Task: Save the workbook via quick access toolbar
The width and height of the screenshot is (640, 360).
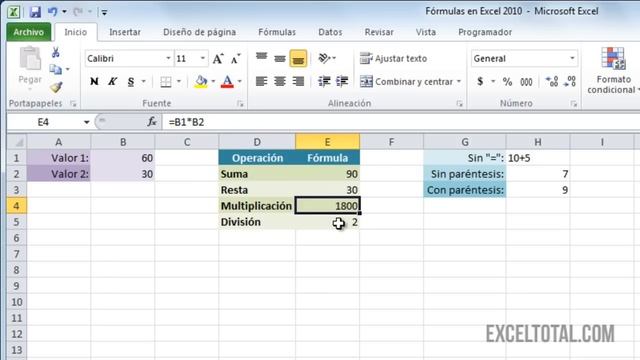Action: 35,12
